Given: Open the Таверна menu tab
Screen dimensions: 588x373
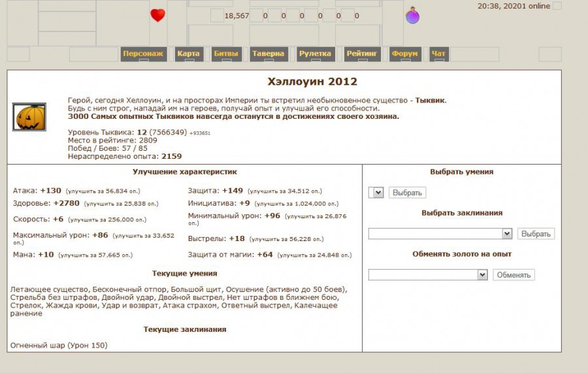Looking at the screenshot, I should pos(269,54).
